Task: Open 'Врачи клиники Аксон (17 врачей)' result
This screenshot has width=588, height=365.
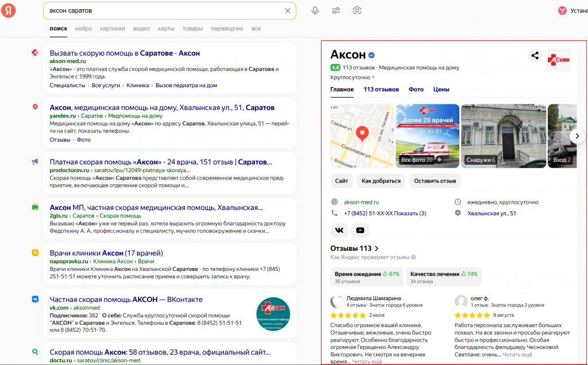Action: point(106,253)
